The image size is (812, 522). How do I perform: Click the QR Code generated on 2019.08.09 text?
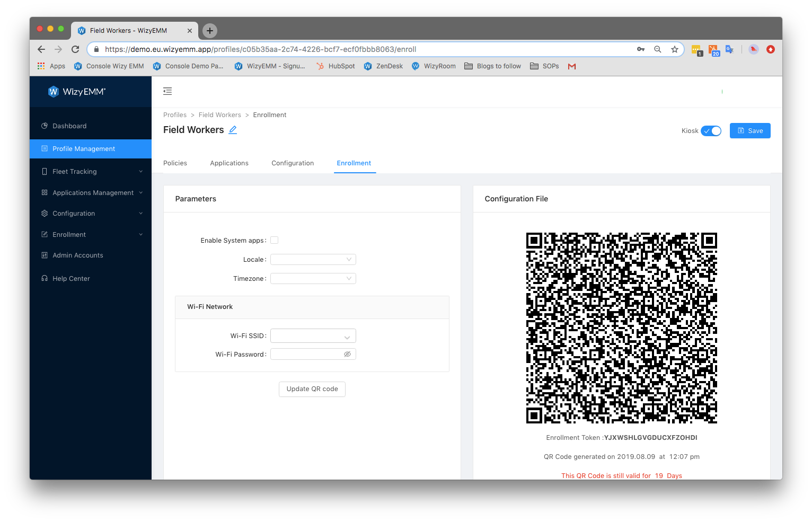tap(622, 457)
